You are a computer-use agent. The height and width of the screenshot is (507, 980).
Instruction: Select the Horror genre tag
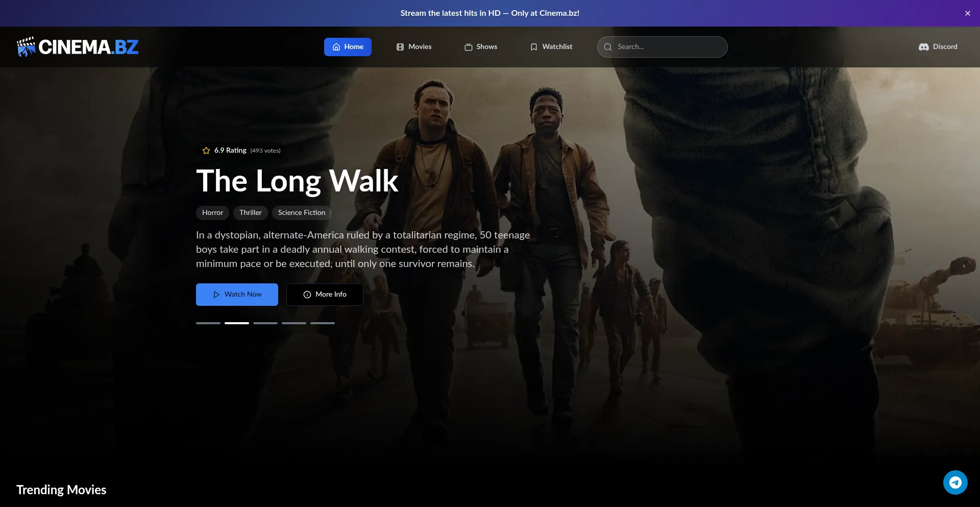(212, 213)
